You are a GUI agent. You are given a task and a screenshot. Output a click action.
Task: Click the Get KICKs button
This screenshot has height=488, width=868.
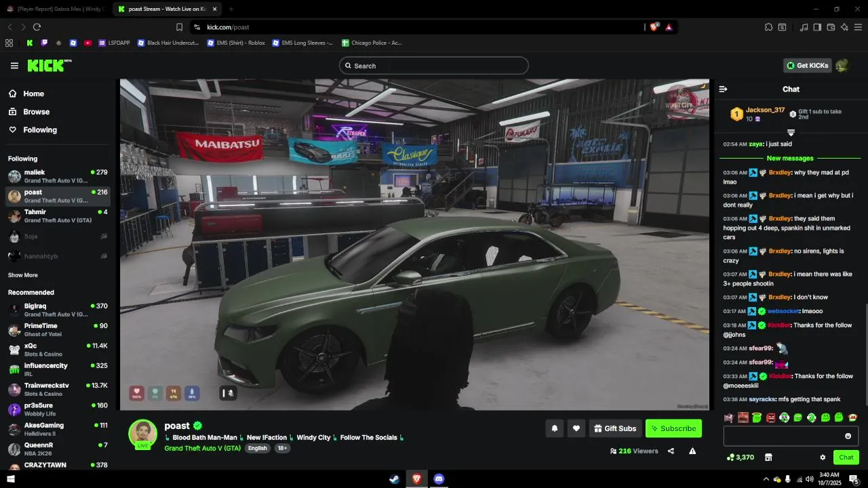[808, 66]
